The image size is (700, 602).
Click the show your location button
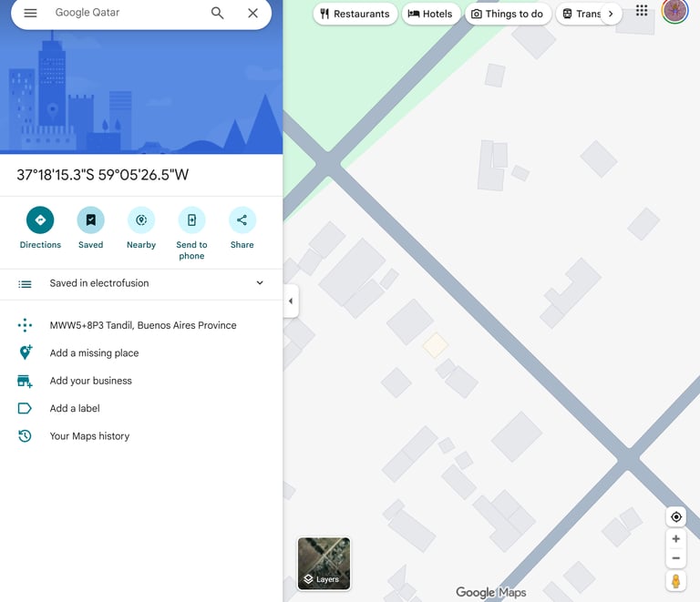click(676, 516)
